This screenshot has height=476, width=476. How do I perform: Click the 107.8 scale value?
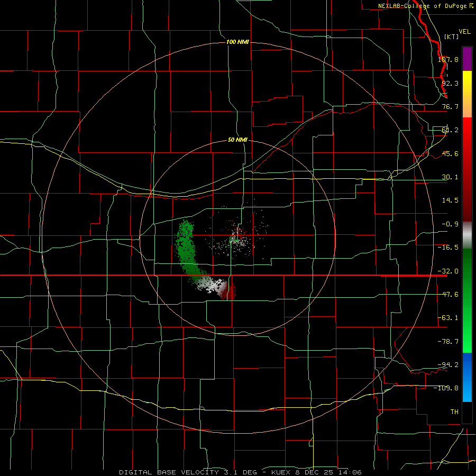tap(448, 59)
